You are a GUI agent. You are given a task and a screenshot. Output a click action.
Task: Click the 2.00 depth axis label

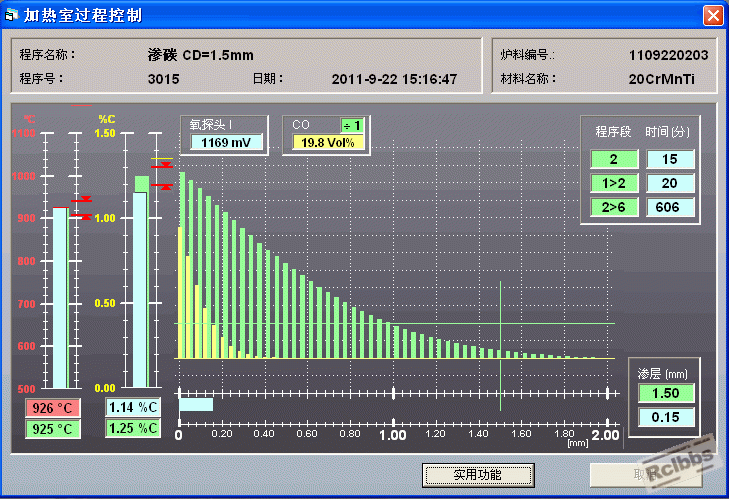click(x=605, y=435)
